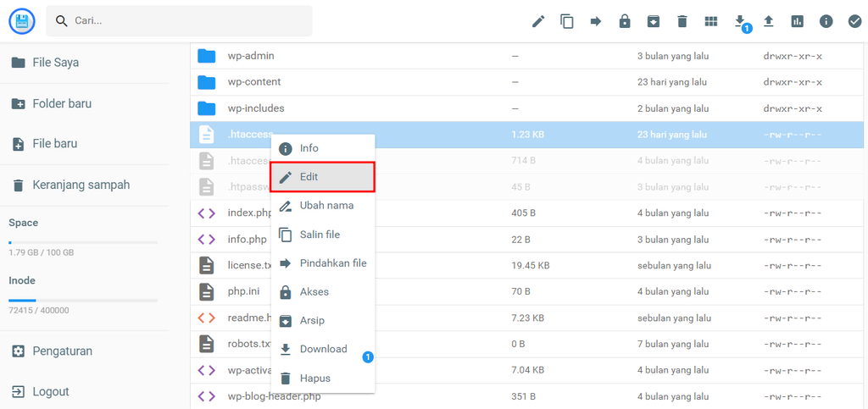The width and height of the screenshot is (868, 409).
Task: Select the wp-includes folder name
Action: [256, 108]
